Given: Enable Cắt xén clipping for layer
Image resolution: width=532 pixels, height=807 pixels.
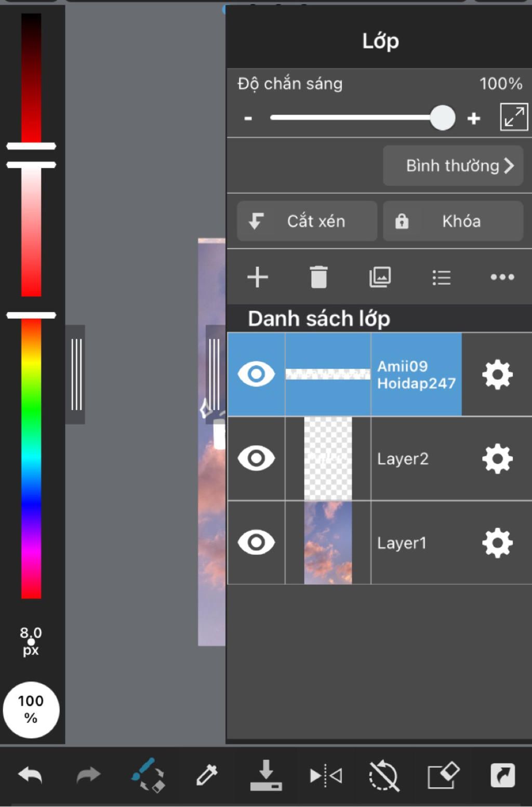Looking at the screenshot, I should point(307,221).
